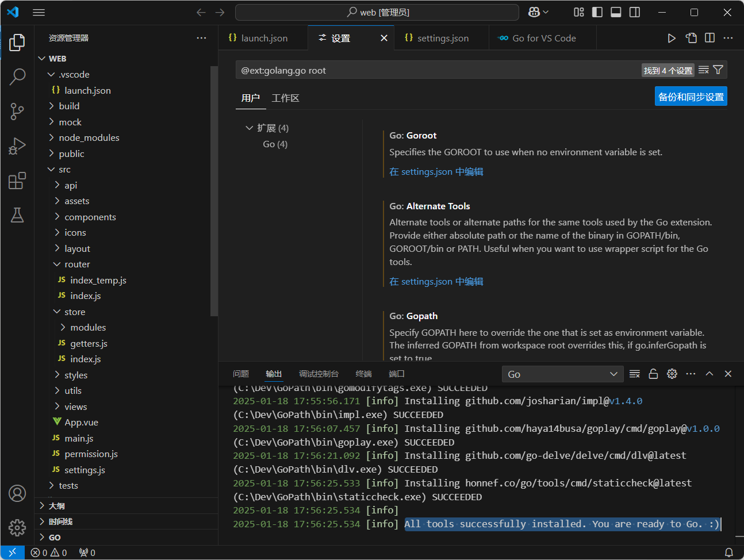This screenshot has height=560, width=744.
Task: Select Go (4) in settings tree
Action: click(x=275, y=144)
